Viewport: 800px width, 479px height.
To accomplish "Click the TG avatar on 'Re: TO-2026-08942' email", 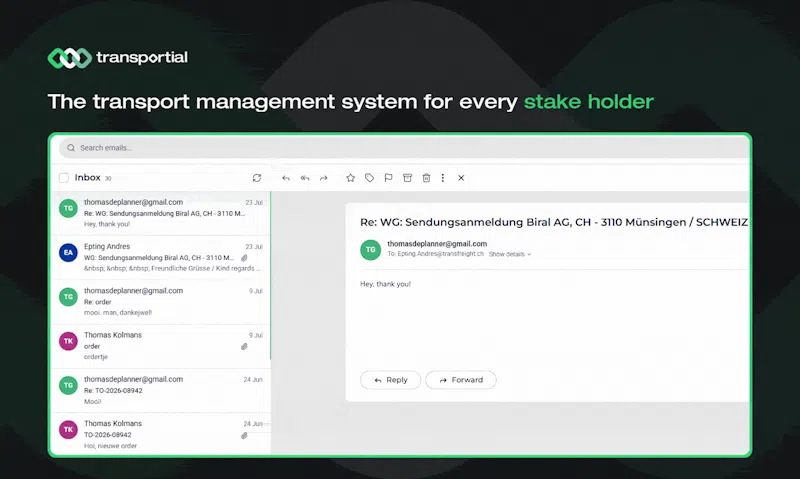I will pyautogui.click(x=68, y=386).
